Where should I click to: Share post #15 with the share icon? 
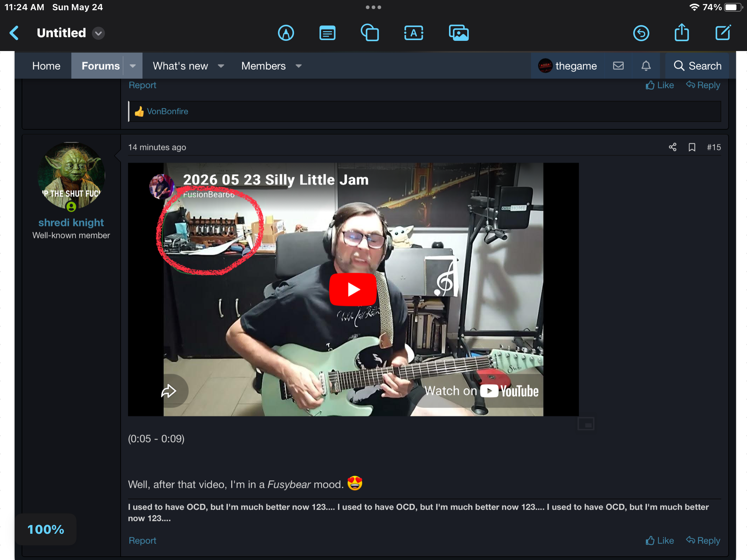click(x=673, y=147)
